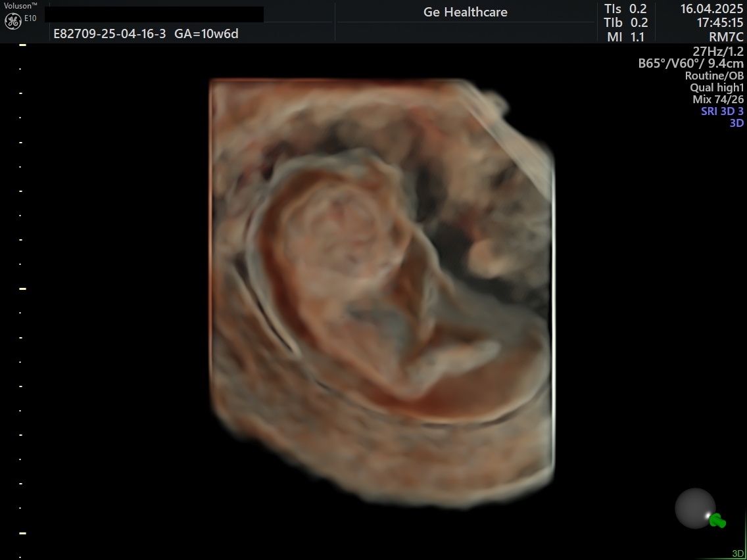Image resolution: width=747 pixels, height=560 pixels.
Task: Click the MI 1.1 index value
Action: (x=625, y=37)
